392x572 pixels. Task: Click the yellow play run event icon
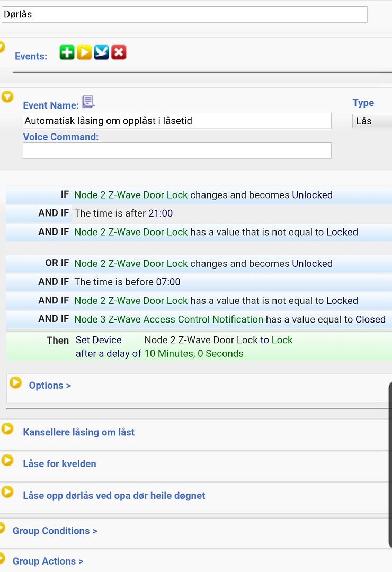(x=84, y=52)
